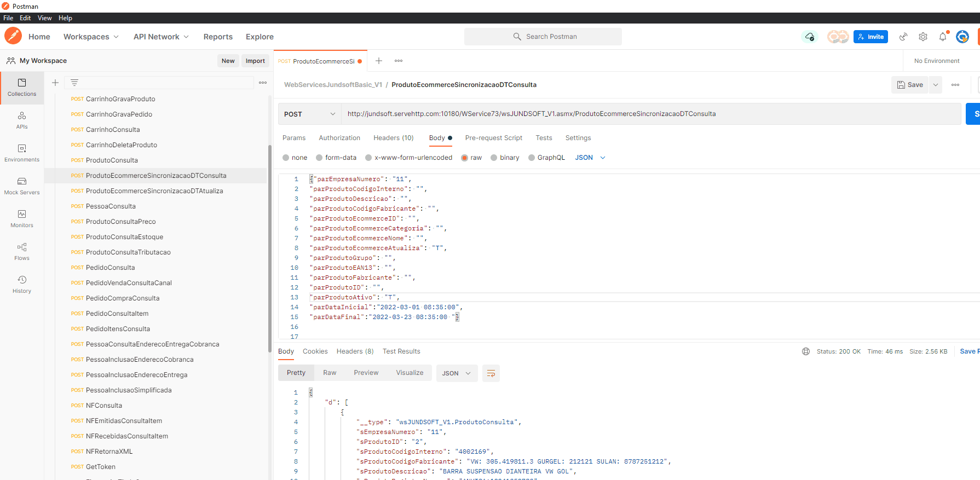Switch to the Params tab
The width and height of the screenshot is (980, 480).
click(x=294, y=138)
